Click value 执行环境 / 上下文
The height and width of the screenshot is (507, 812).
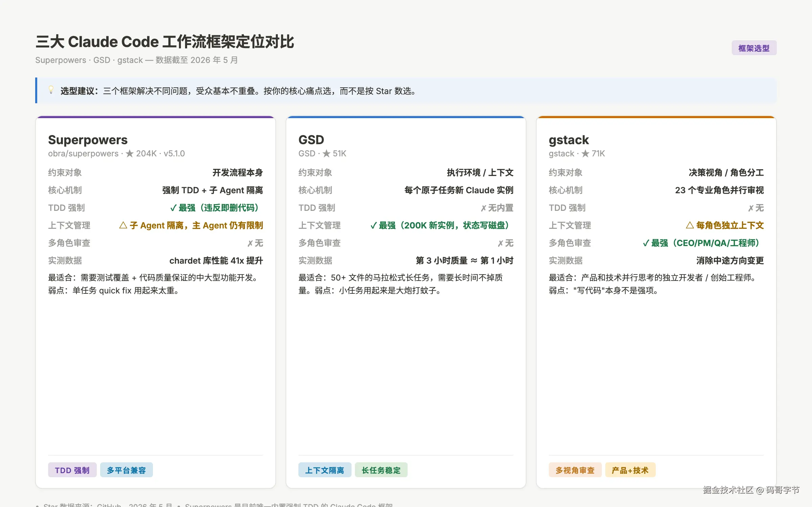click(x=480, y=173)
